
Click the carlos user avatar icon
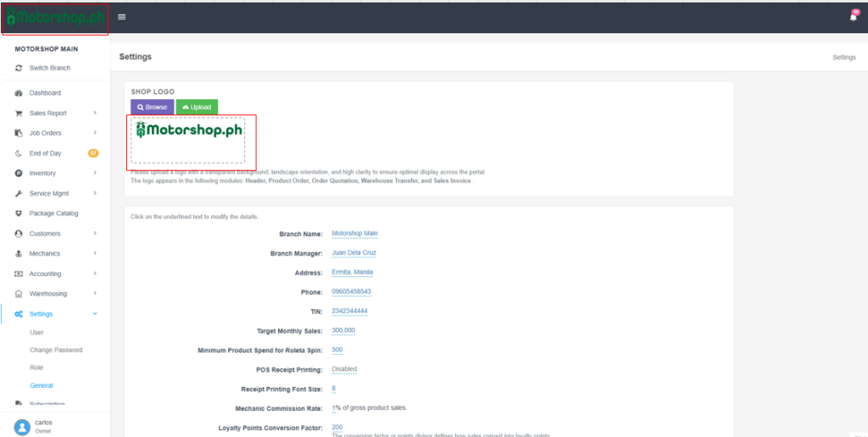tap(22, 426)
